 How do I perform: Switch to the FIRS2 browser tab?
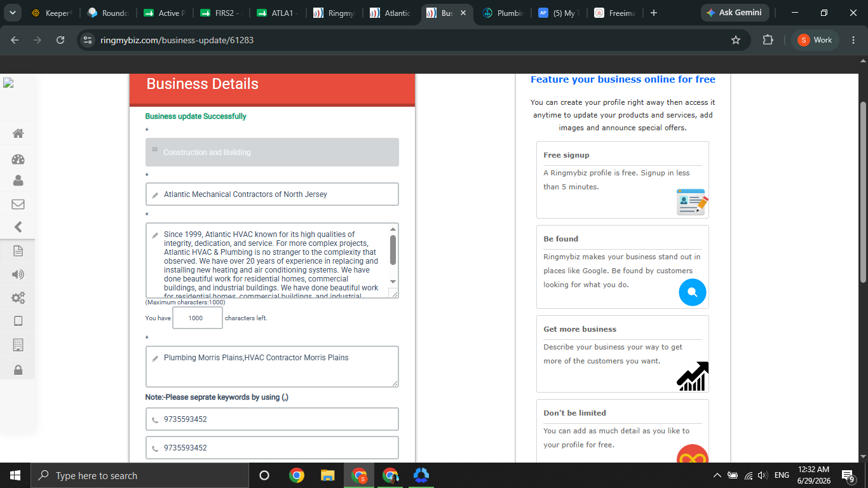(x=220, y=13)
